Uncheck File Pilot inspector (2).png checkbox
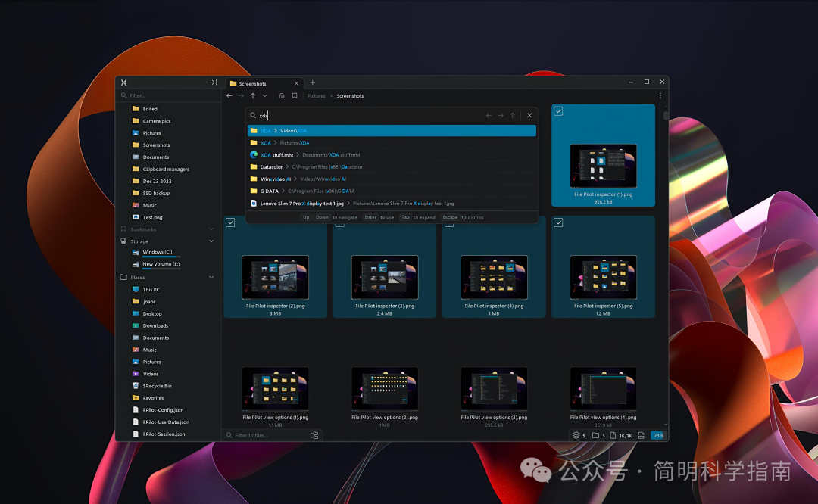Image resolution: width=818 pixels, height=504 pixels. (230, 222)
